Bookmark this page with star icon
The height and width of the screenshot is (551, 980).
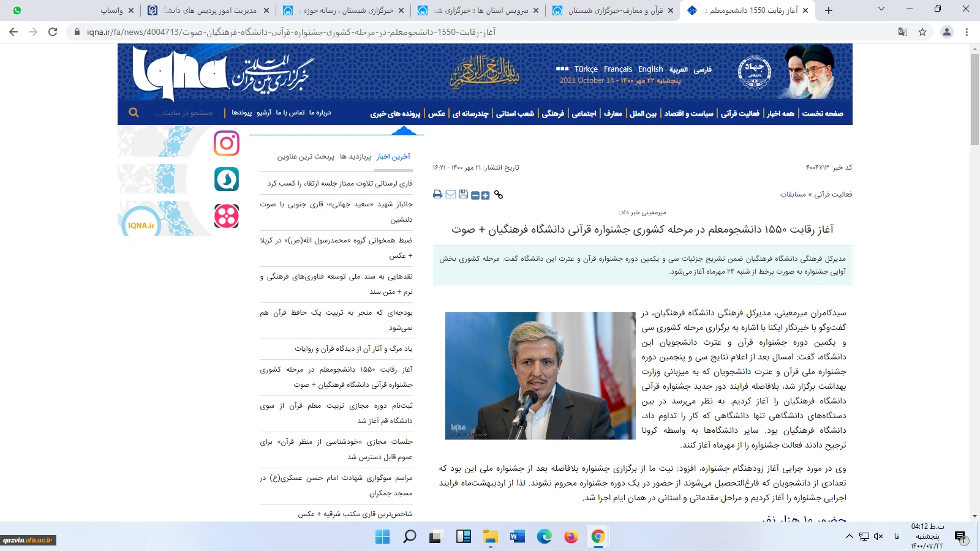click(x=922, y=32)
